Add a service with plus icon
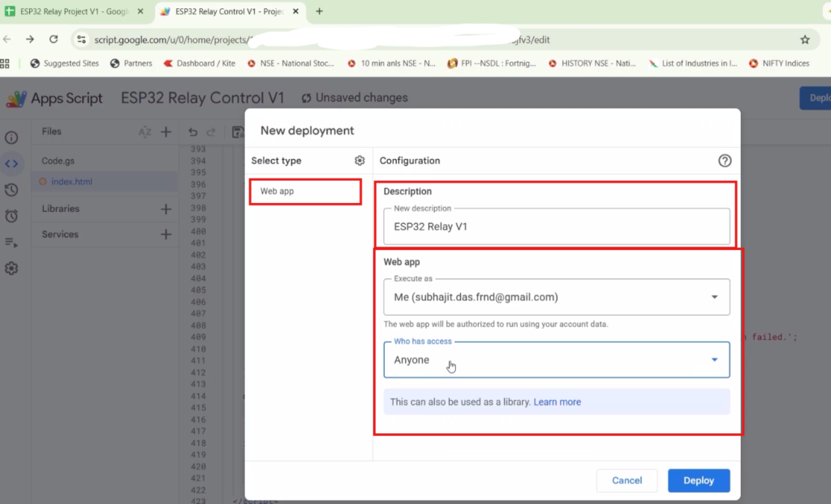Image resolution: width=831 pixels, height=504 pixels. click(x=166, y=235)
